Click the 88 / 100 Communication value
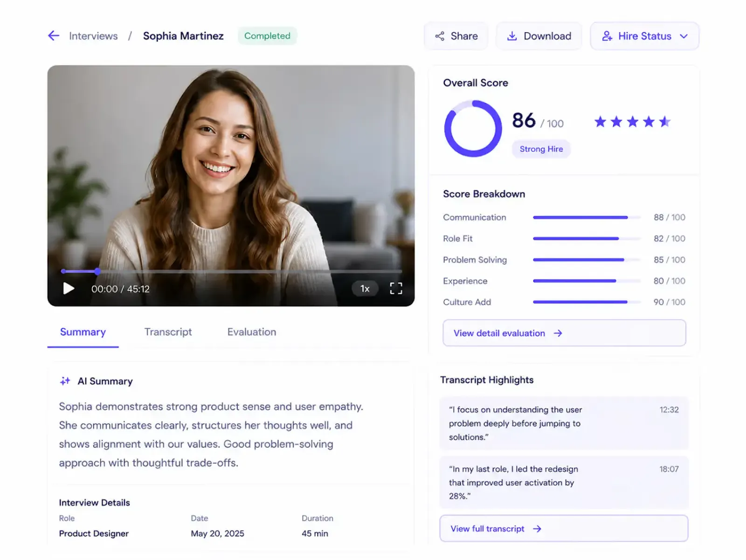Image resolution: width=746 pixels, height=560 pixels. click(669, 217)
